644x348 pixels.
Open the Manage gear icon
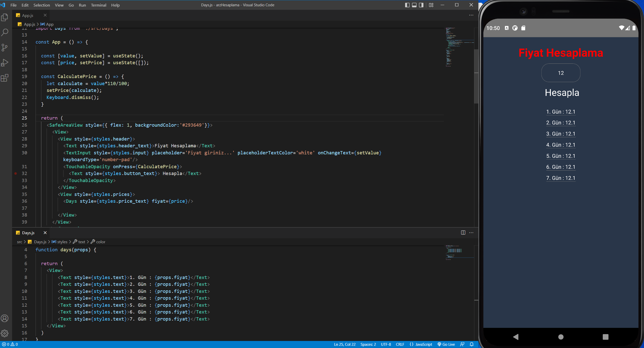coord(5,333)
